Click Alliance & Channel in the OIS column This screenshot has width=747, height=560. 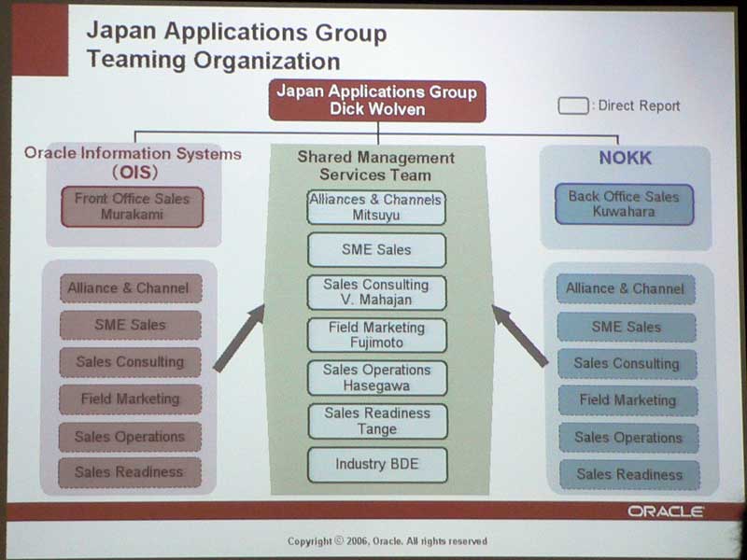131,288
